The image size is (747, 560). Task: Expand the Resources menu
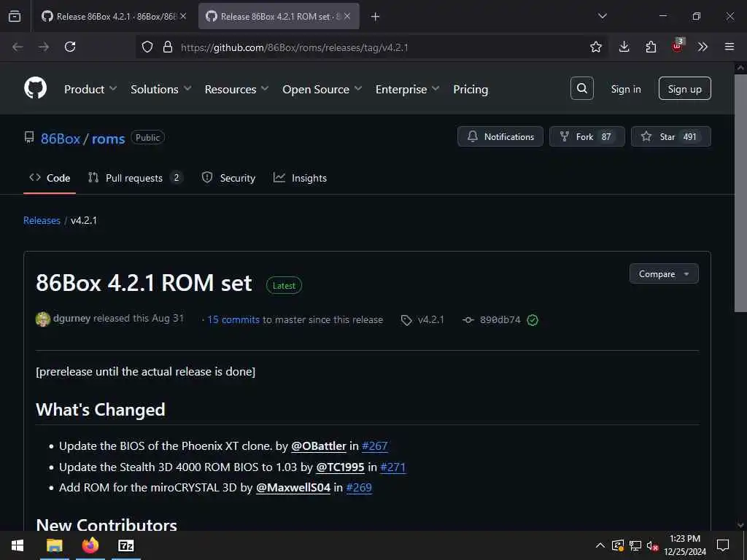coord(237,89)
